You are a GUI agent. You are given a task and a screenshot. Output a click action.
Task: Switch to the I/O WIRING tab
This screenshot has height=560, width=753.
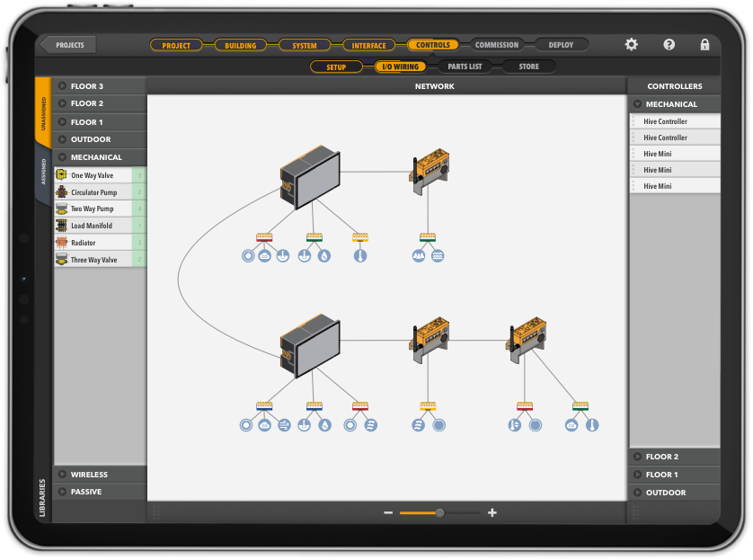click(x=399, y=66)
